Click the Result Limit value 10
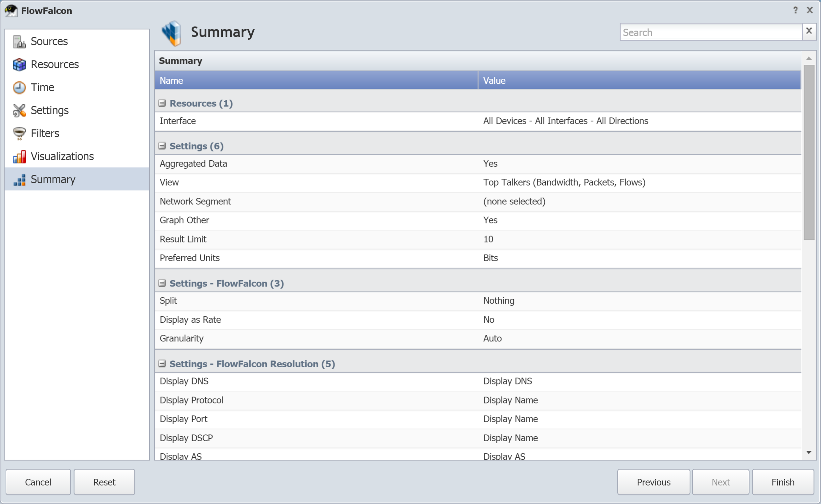This screenshot has width=821, height=504. click(488, 239)
